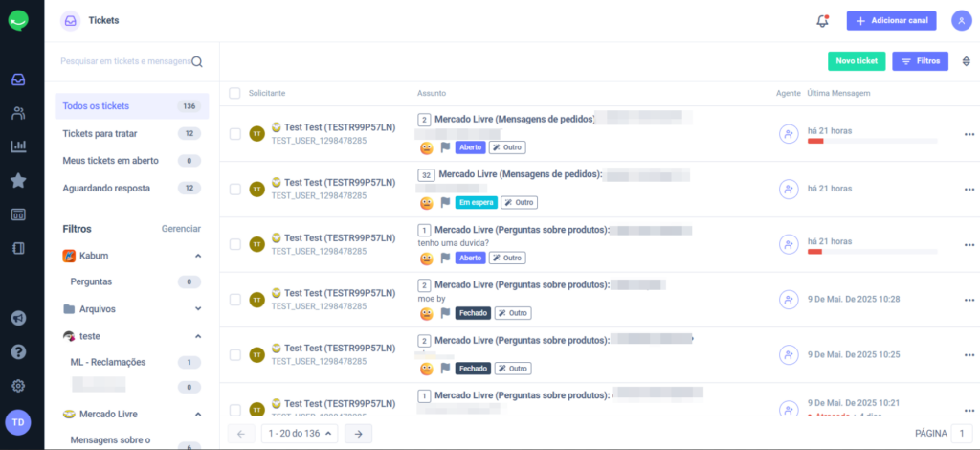Check the first ticket's checkbox
The image size is (980, 450).
coord(235,134)
